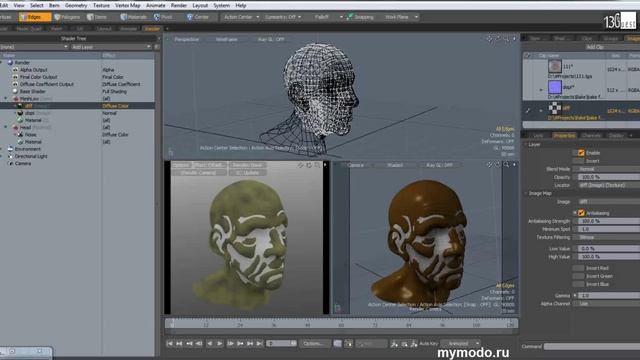Image resolution: width=640 pixels, height=360 pixels.
Task: Click Opacity 100% slider field
Action: click(x=608, y=177)
